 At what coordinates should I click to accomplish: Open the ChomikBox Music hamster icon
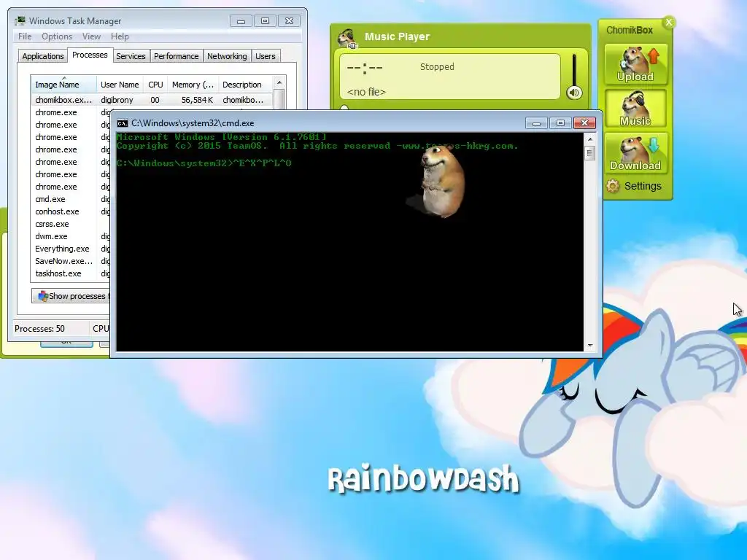pos(635,109)
